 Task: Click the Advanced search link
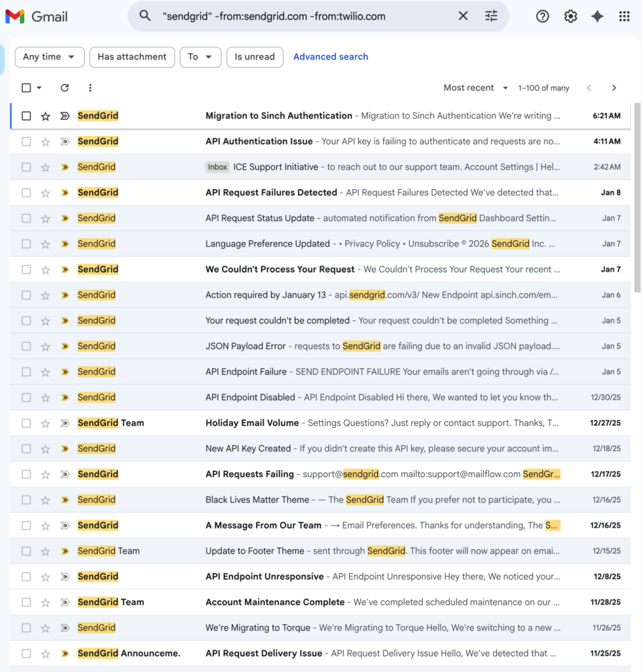pyautogui.click(x=330, y=57)
